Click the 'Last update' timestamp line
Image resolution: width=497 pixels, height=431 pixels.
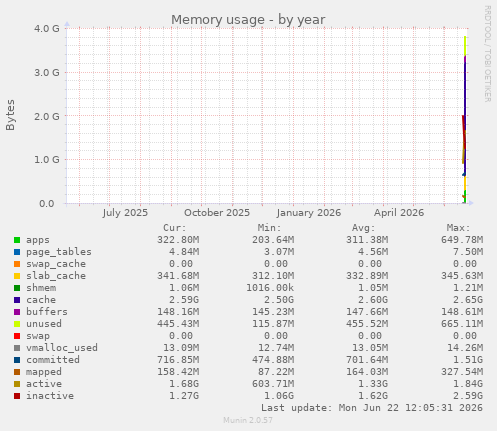click(x=372, y=408)
